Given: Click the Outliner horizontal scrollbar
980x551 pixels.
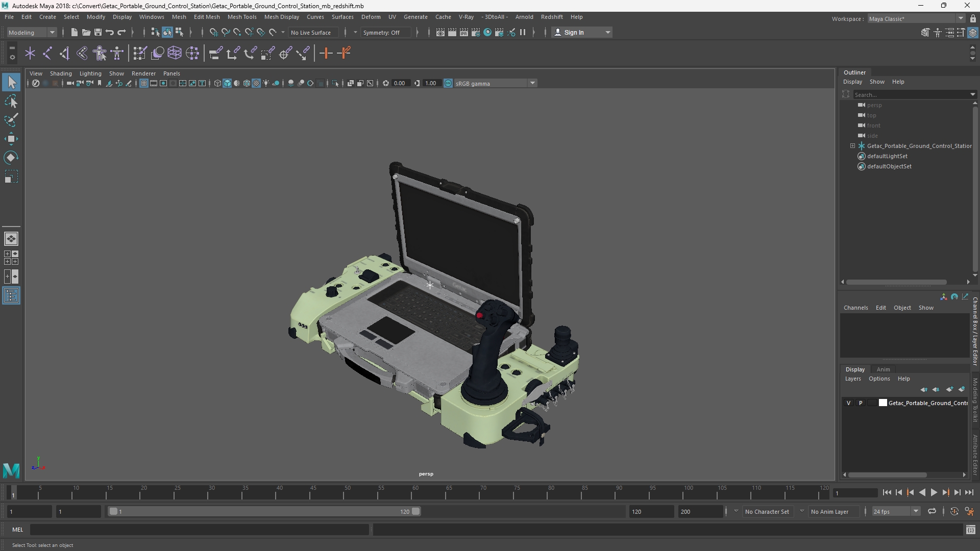Looking at the screenshot, I should tap(896, 282).
